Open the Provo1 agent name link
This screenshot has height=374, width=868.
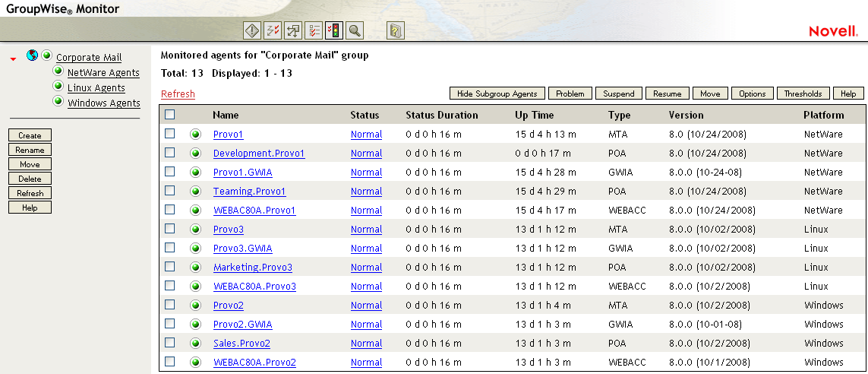pos(228,135)
